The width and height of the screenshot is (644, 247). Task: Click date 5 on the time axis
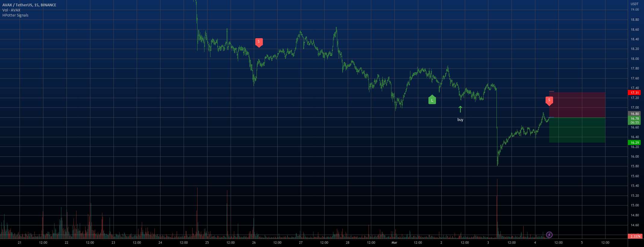click(582, 242)
